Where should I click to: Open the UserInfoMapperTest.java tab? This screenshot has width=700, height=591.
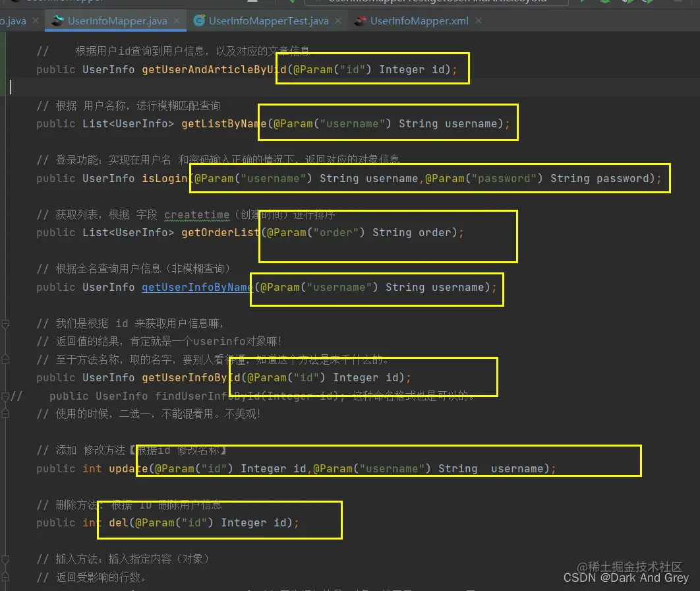pos(268,21)
